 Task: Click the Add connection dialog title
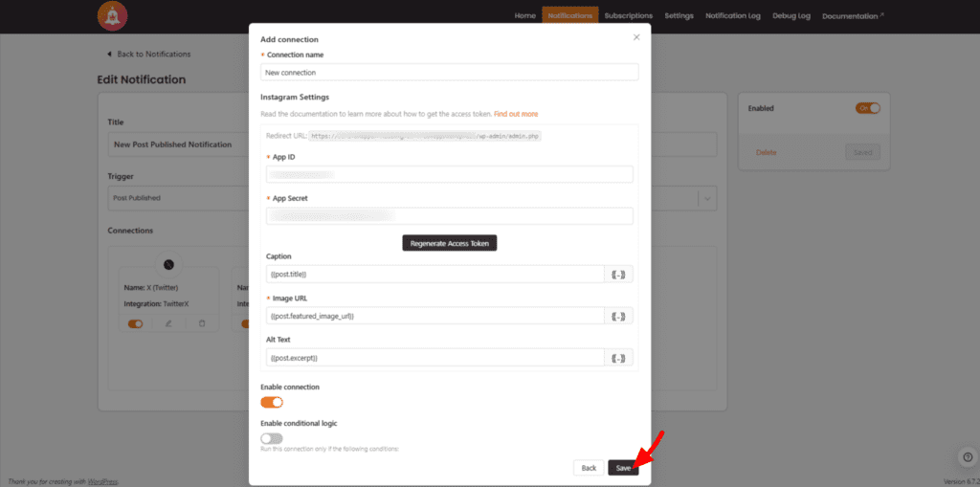(289, 39)
